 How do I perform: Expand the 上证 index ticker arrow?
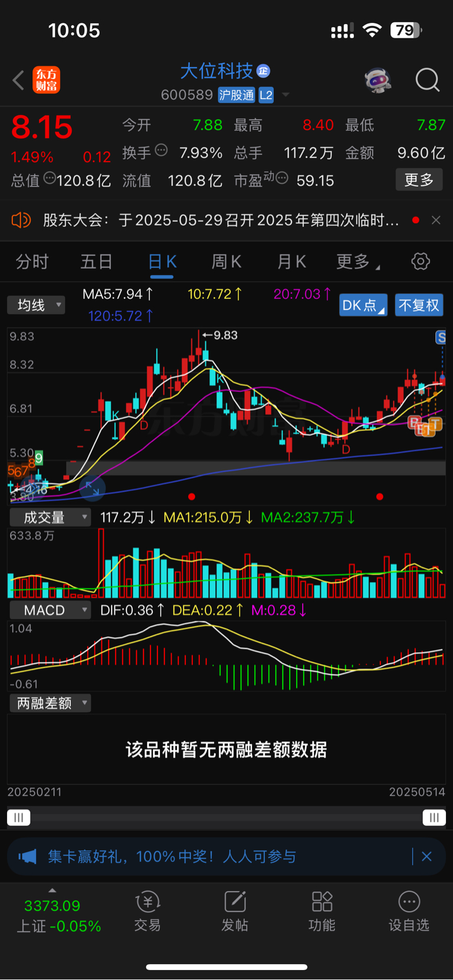(x=52, y=890)
